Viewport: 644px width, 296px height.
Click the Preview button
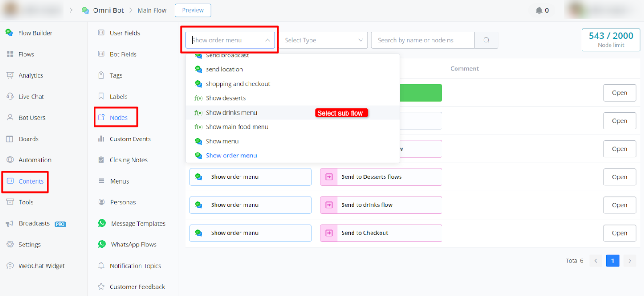[193, 10]
